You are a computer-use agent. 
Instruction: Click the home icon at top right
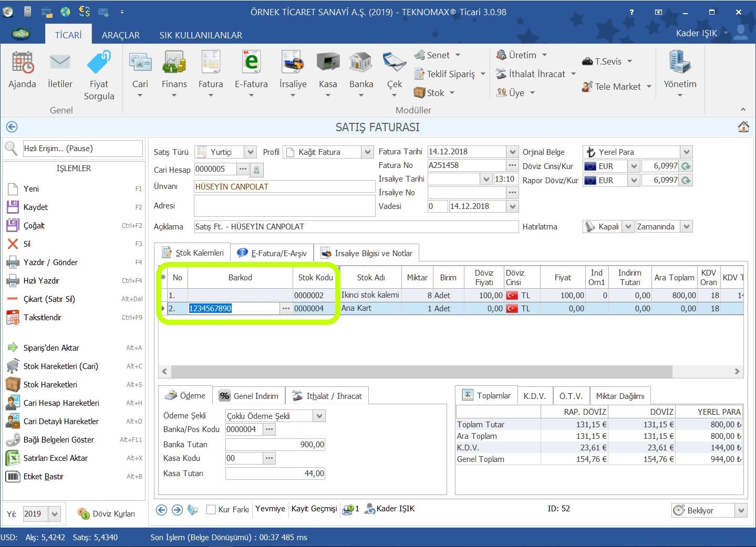[743, 127]
